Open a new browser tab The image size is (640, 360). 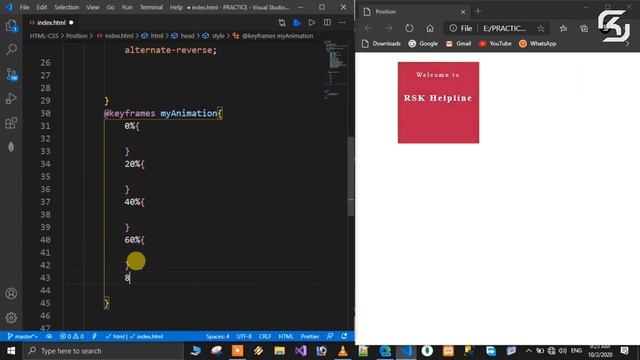click(478, 11)
